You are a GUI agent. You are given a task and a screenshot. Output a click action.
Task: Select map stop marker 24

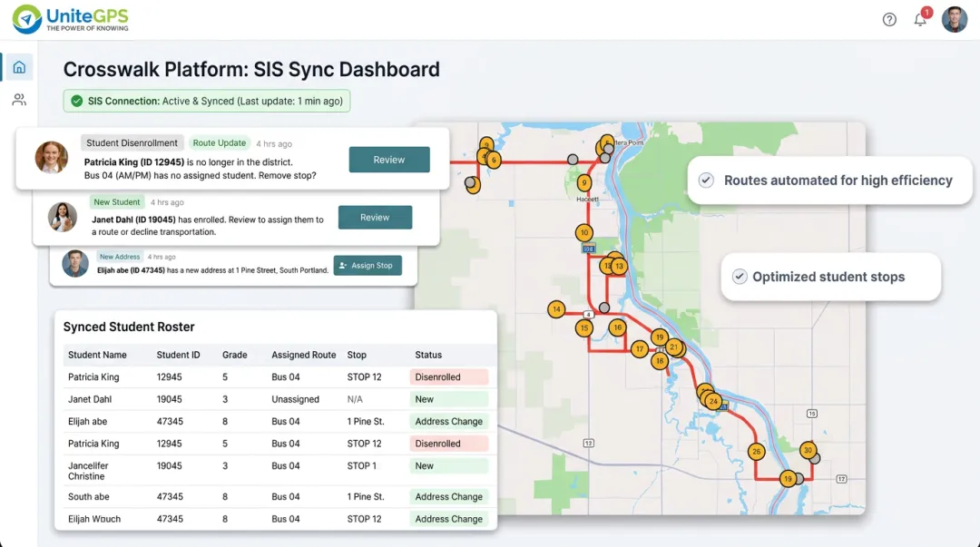713,401
